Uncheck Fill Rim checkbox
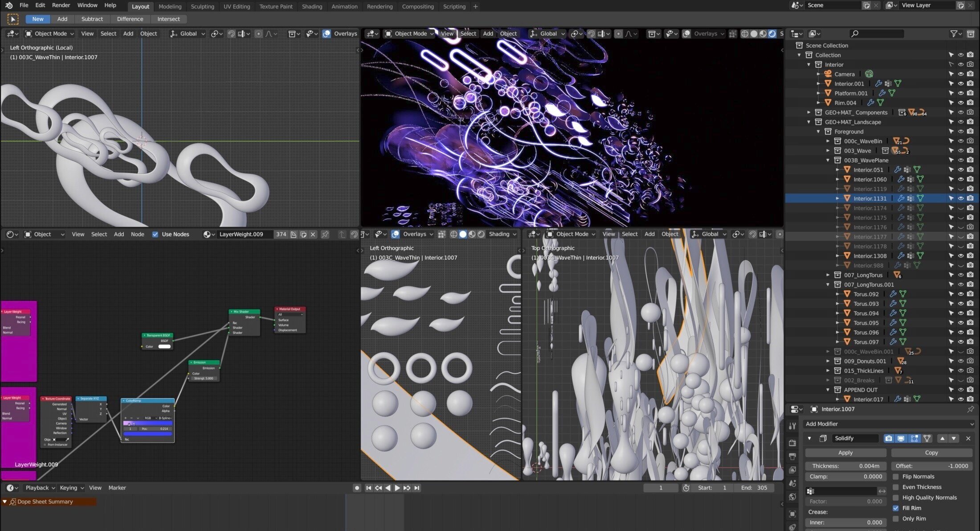This screenshot has width=980, height=531. pos(896,508)
